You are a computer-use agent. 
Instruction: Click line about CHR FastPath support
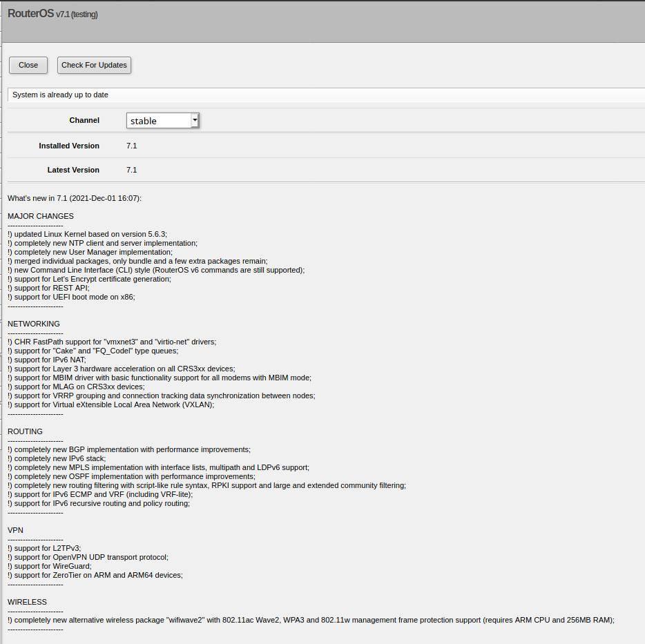[112, 342]
